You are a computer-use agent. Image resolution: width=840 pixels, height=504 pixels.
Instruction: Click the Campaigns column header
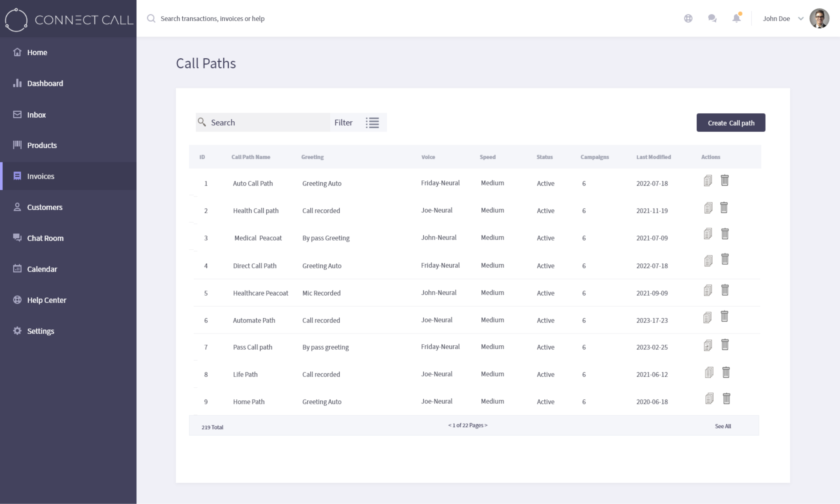tap(594, 157)
